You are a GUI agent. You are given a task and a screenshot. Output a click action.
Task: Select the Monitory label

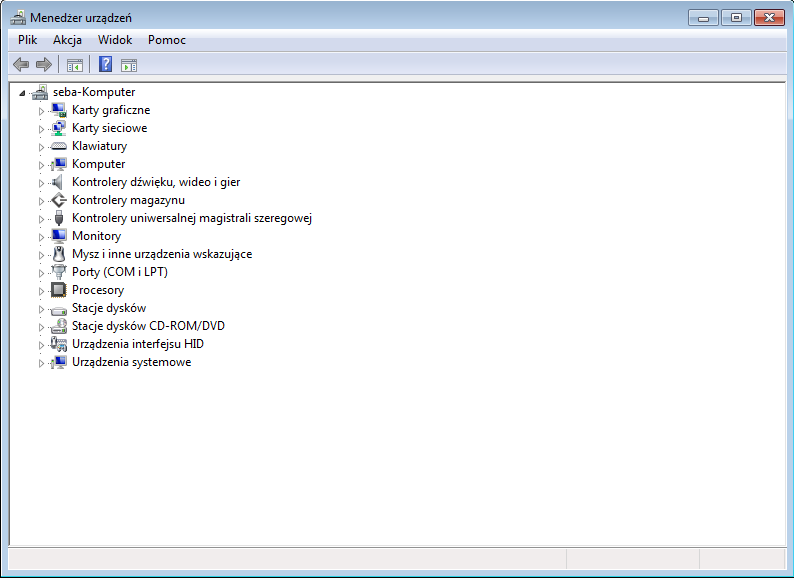point(96,236)
